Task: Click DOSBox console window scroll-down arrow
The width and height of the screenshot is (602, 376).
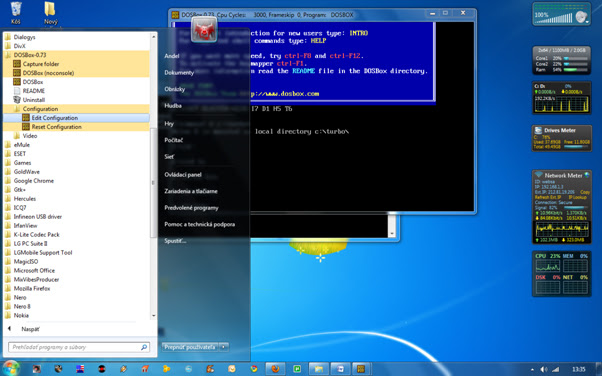Action: click(392, 233)
